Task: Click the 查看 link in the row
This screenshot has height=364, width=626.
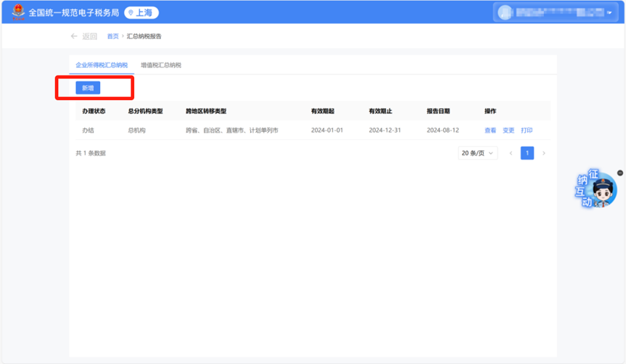Action: (x=490, y=131)
